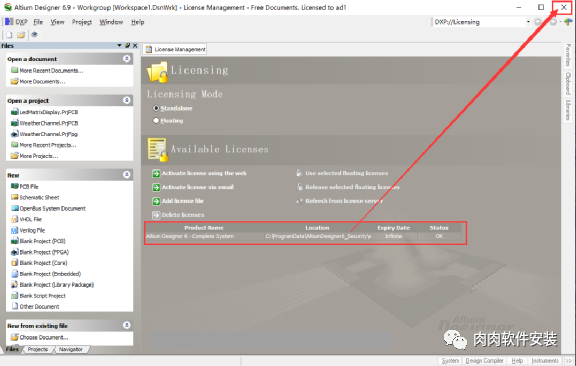The width and height of the screenshot is (576, 366).
Task: Open More Recent Projects
Action: 44,145
